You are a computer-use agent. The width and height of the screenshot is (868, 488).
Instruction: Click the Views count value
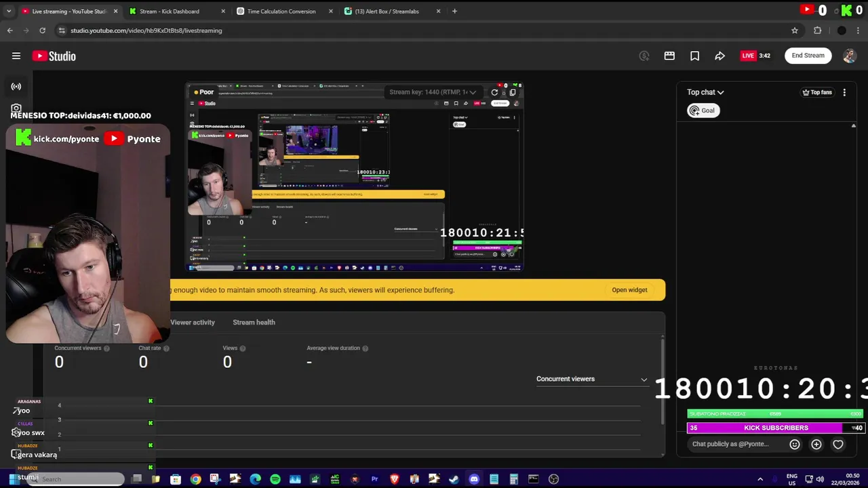point(227,362)
